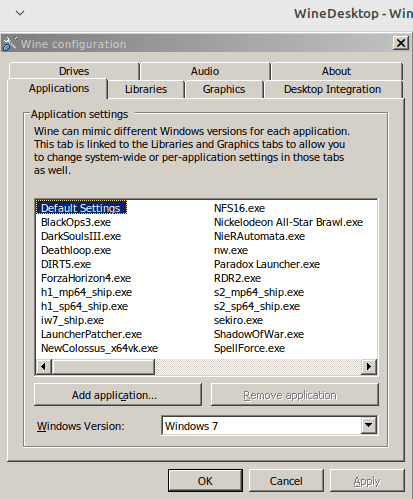Click the list's left scroll arrow
Screen dimensions: 413x499
tap(43, 367)
